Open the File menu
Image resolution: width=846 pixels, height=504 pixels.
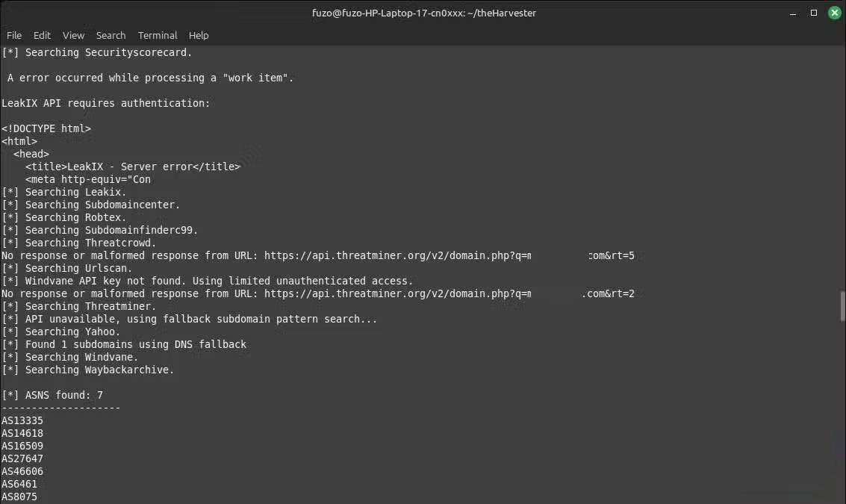pyautogui.click(x=14, y=35)
